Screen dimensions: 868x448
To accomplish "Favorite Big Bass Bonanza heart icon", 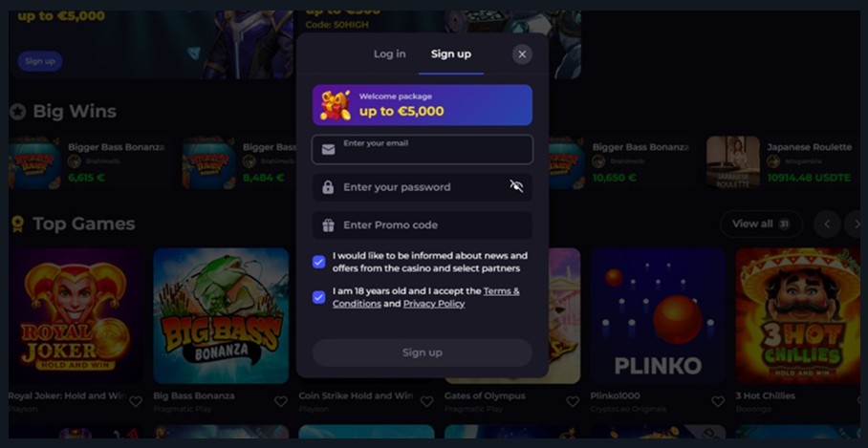I will coord(281,401).
